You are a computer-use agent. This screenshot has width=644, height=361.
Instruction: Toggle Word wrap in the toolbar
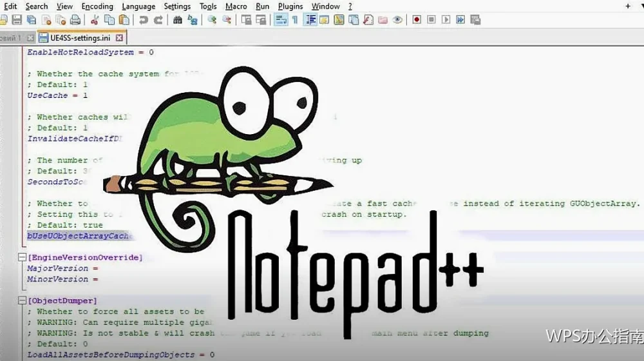coord(281,20)
